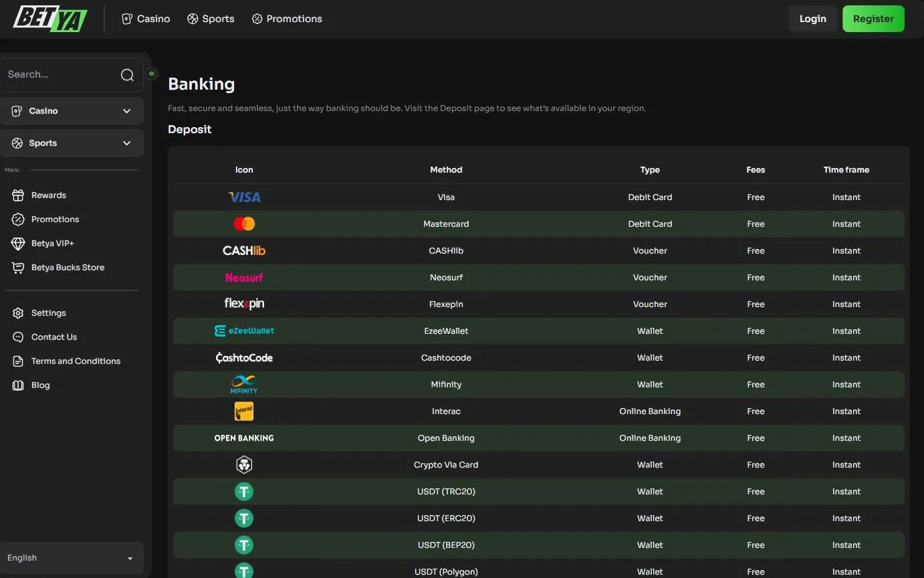Click the EzeeWallet method name
The width and height of the screenshot is (924, 578).
click(446, 331)
